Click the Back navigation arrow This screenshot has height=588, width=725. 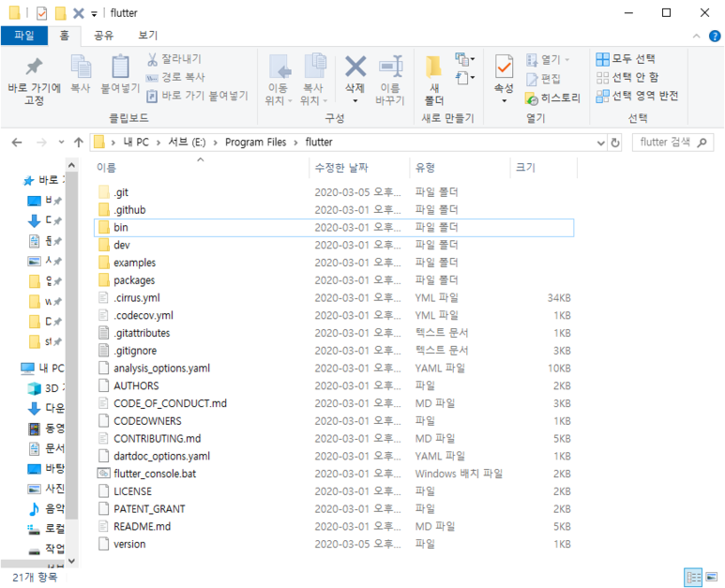point(17,143)
